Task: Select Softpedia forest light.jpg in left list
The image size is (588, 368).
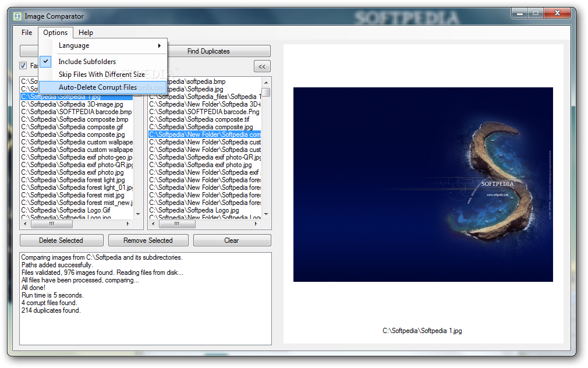Action: (77, 180)
